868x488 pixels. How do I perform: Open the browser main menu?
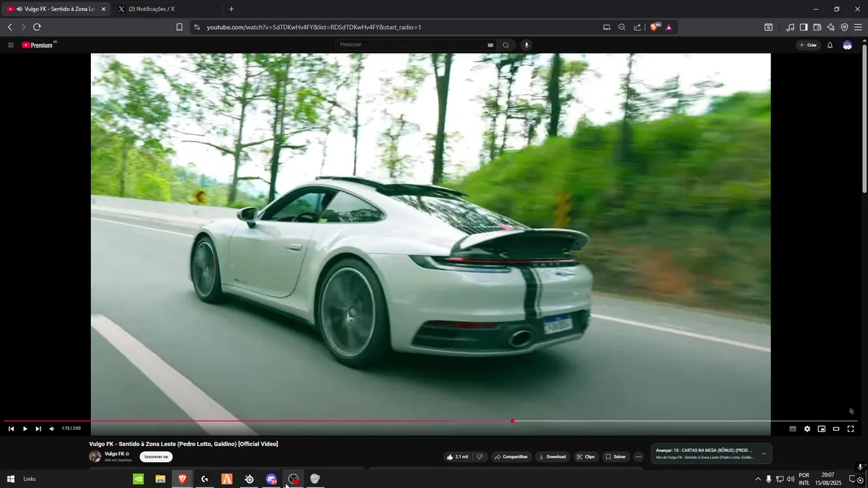858,27
